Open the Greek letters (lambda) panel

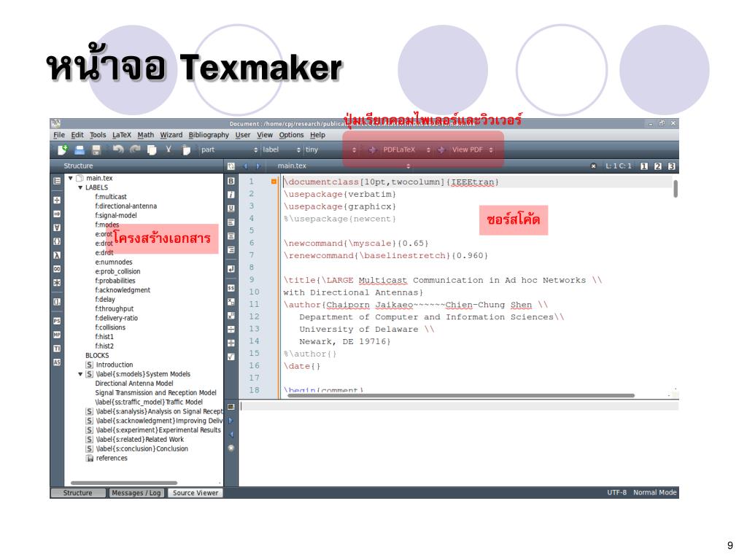57,255
